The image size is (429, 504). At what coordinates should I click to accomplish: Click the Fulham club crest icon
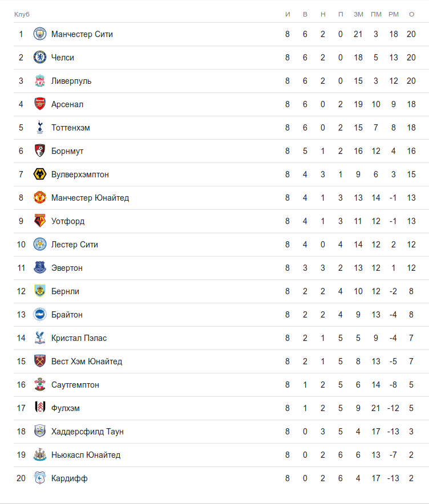(39, 408)
